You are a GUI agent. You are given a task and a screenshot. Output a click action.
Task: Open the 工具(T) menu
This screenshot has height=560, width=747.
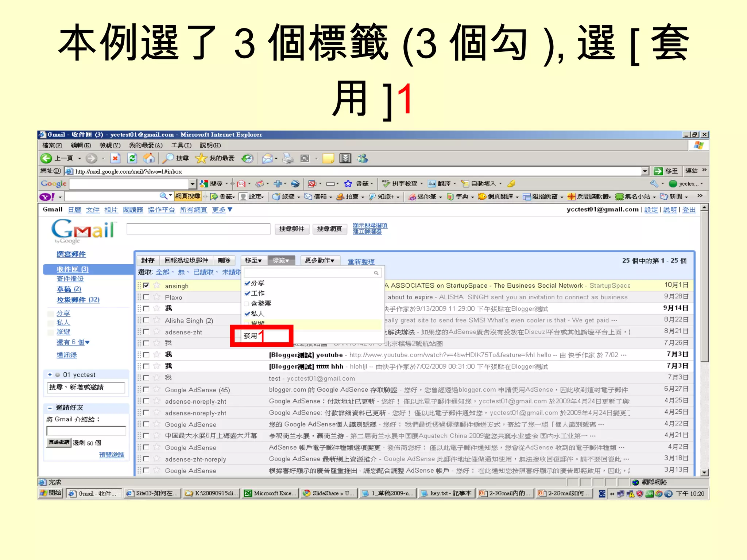tap(181, 145)
